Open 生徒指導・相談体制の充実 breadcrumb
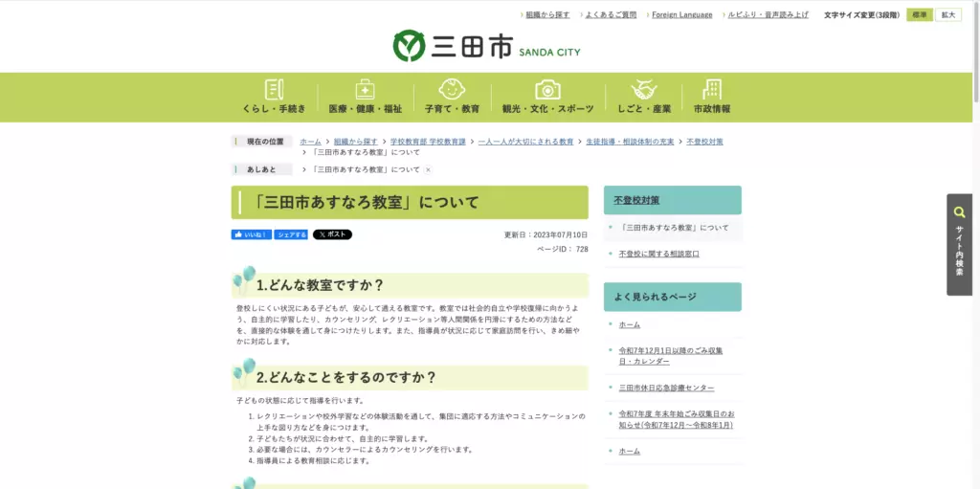This screenshot has width=980, height=489. click(x=630, y=142)
